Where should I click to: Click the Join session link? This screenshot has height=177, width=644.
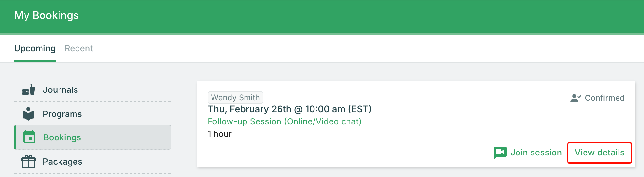click(x=536, y=153)
